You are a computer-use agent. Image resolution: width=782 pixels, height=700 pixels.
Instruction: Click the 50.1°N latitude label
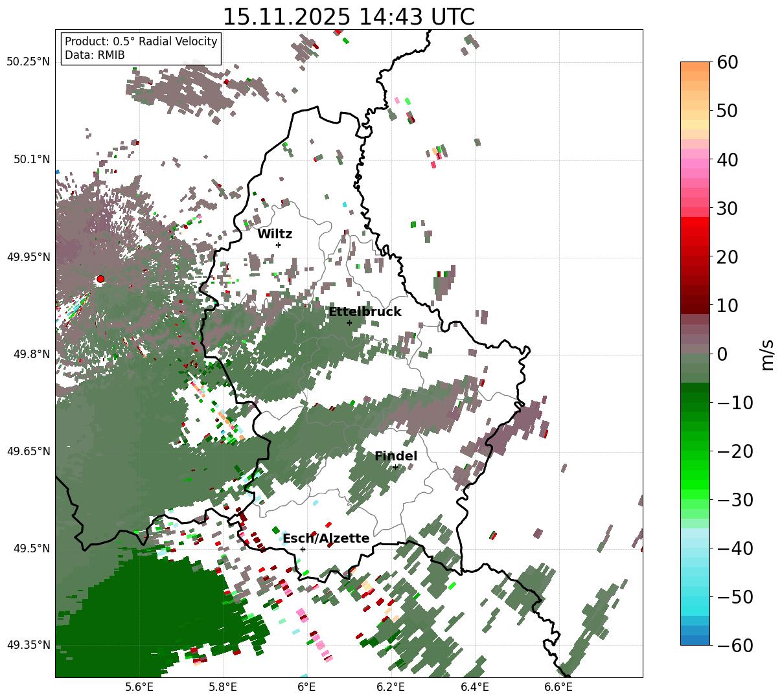click(x=31, y=159)
